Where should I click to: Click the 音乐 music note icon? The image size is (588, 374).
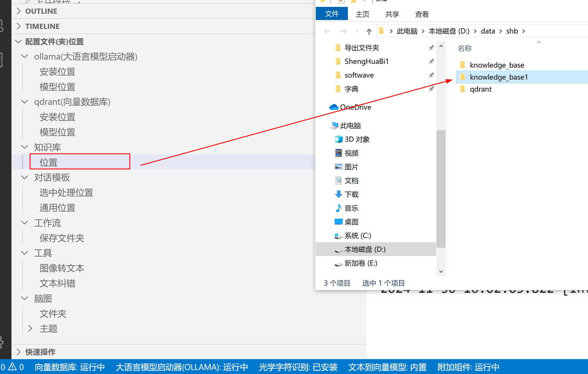click(338, 208)
